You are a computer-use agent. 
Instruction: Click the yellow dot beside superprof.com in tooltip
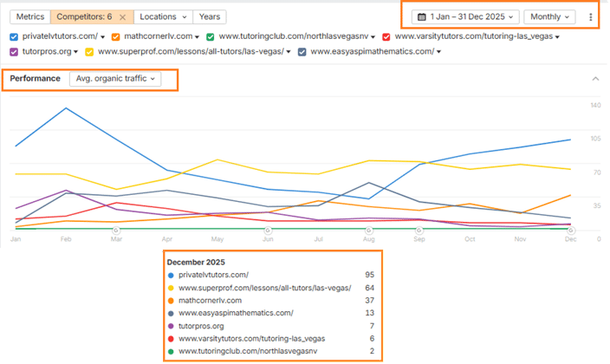pyautogui.click(x=171, y=288)
